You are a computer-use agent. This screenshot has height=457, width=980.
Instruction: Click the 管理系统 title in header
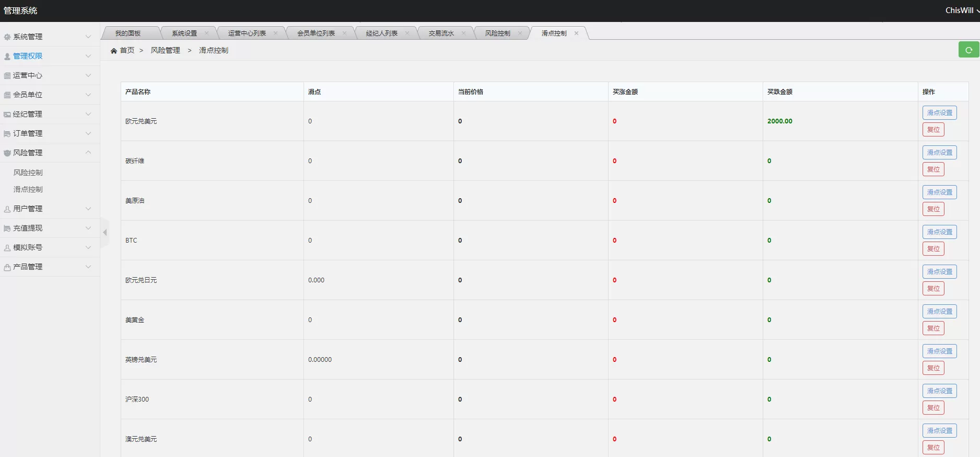point(20,10)
